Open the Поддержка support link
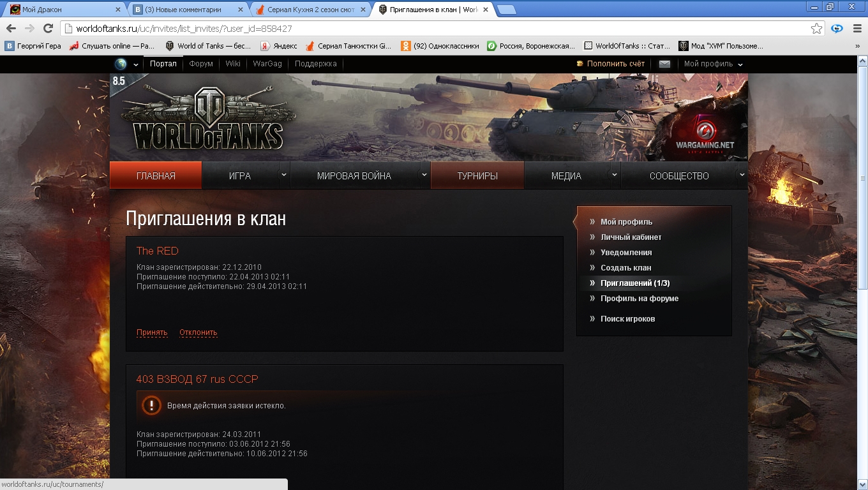This screenshot has height=490, width=868. pyautogui.click(x=315, y=64)
